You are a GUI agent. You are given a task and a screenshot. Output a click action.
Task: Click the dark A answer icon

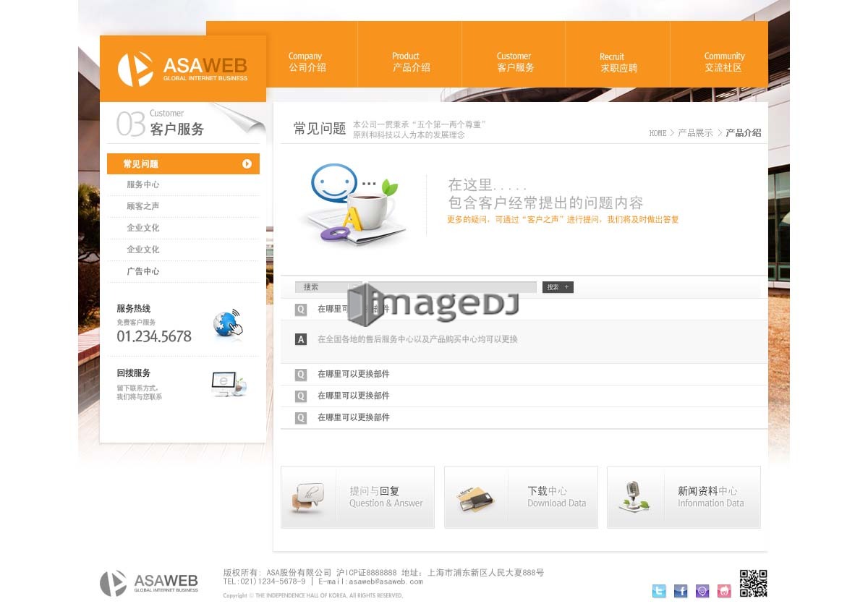point(301,339)
